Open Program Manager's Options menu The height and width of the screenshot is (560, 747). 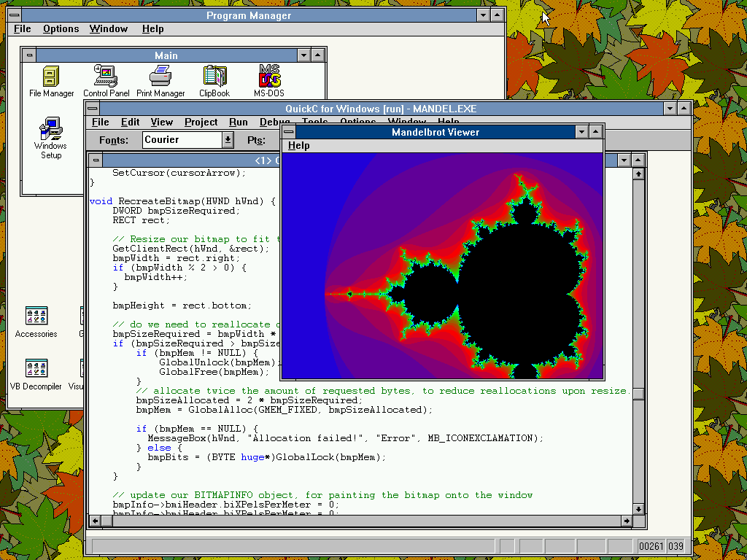(x=61, y=29)
